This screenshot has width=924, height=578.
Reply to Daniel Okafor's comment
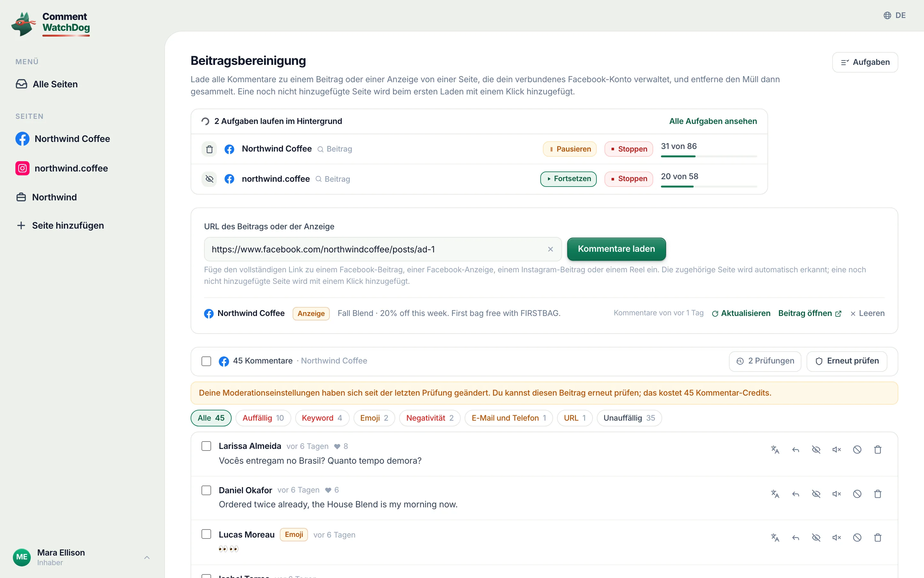click(x=795, y=494)
